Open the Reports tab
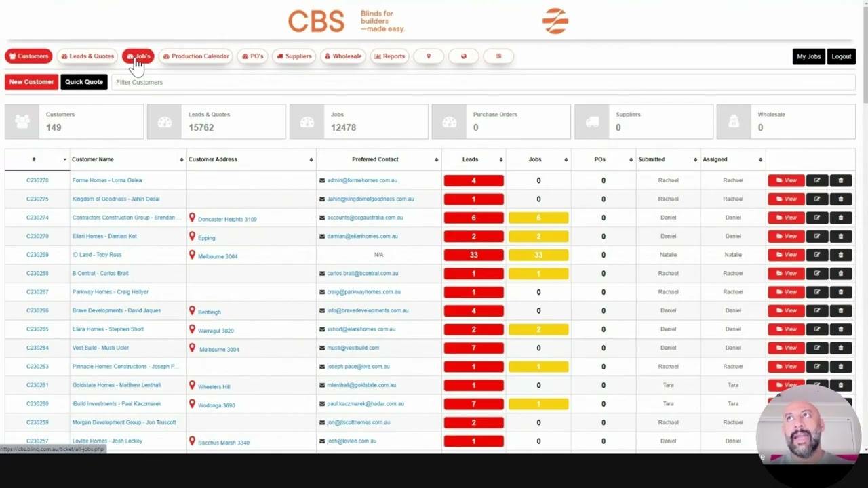This screenshot has height=488, width=868. click(390, 56)
